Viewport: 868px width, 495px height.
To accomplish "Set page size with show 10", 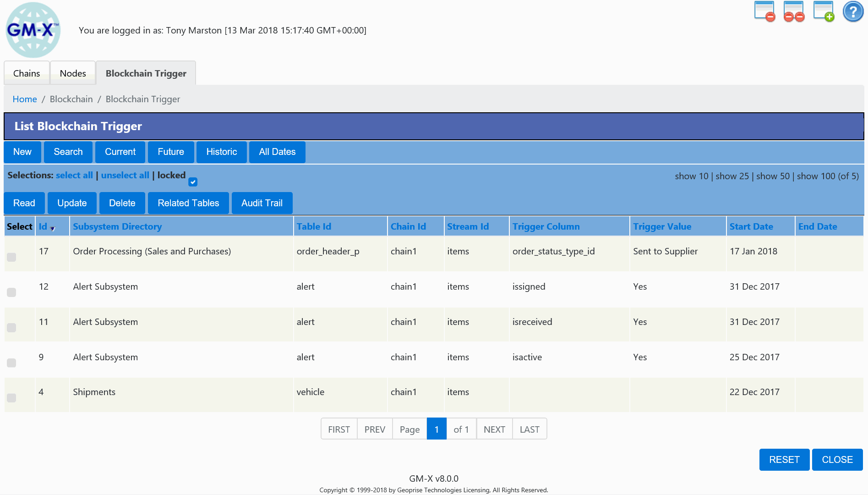I will [692, 176].
